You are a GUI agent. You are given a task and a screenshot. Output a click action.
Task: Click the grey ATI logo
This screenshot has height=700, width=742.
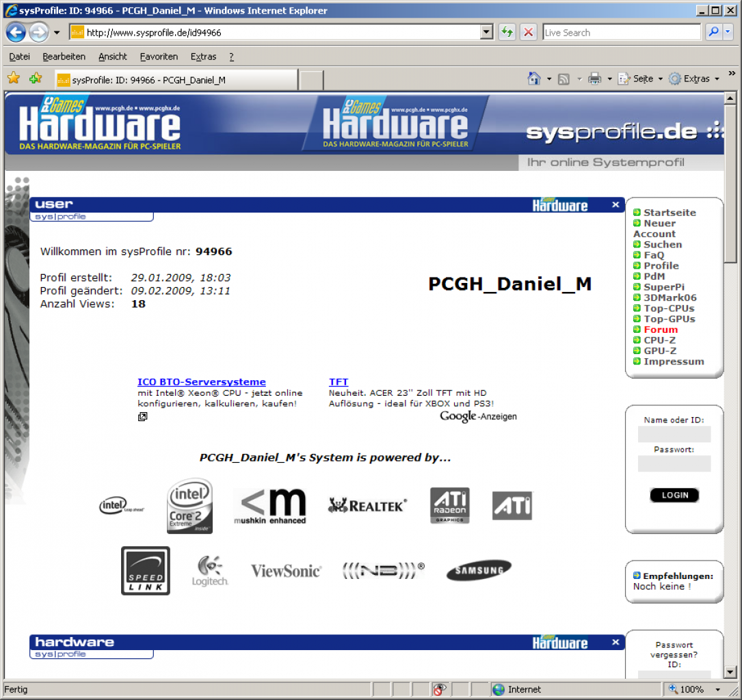coord(512,506)
